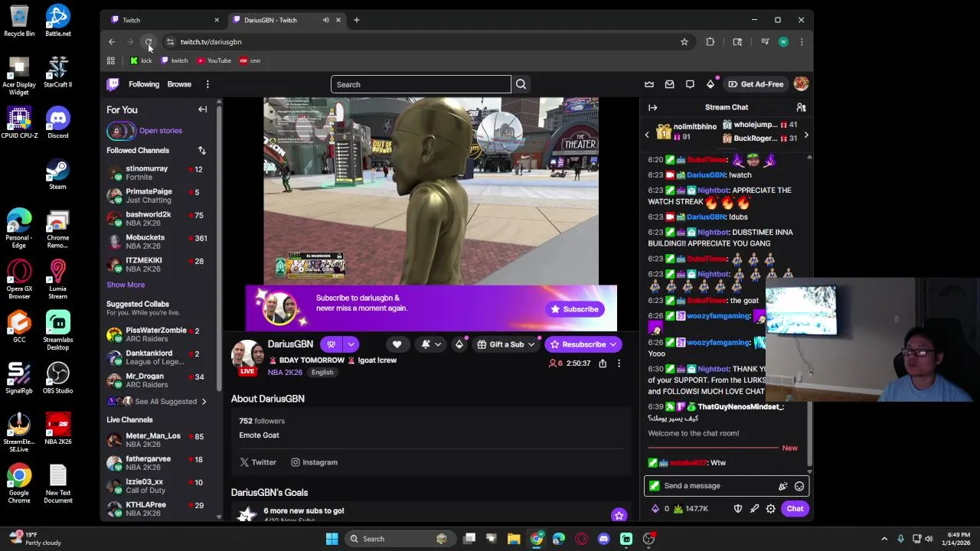Open the sword moderator tools icon
The width and height of the screenshot is (980, 551).
click(754, 509)
